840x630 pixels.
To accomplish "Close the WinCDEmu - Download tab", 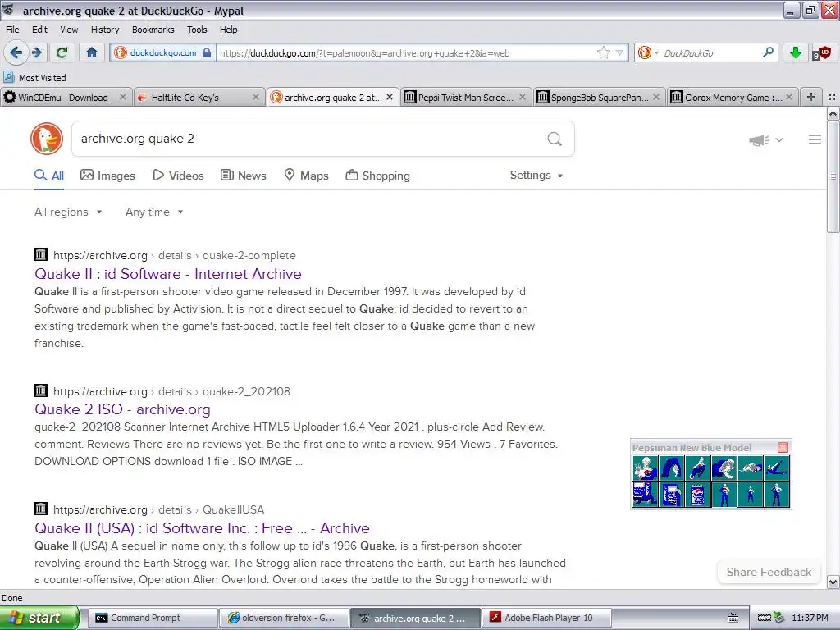I will pyautogui.click(x=123, y=97).
